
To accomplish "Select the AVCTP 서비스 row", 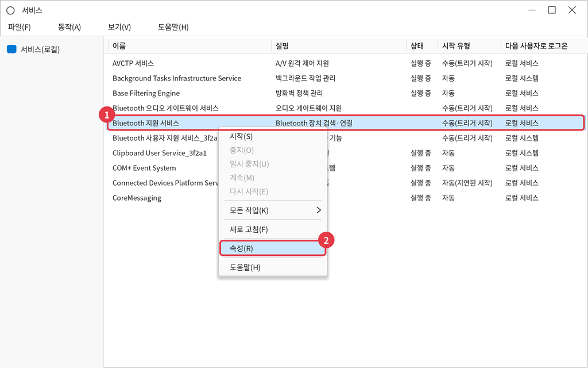I will pyautogui.click(x=345, y=63).
